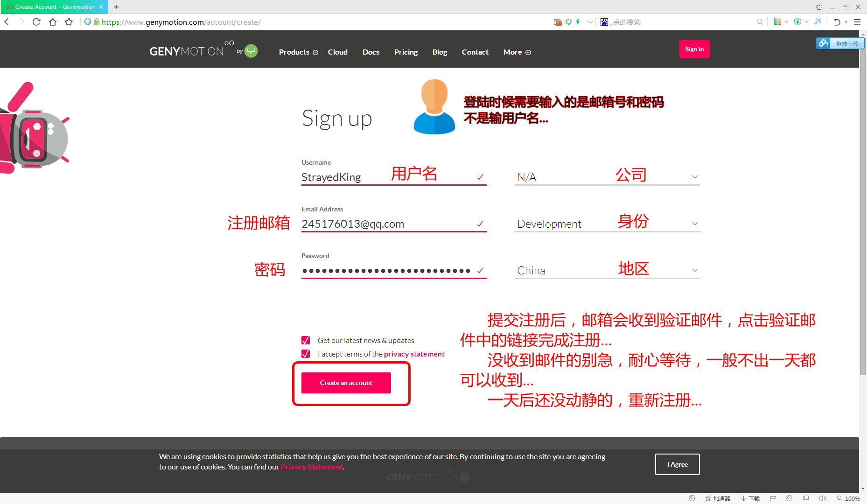Click the 点此搜索 search box
The width and height of the screenshot is (867, 504).
pos(681,22)
